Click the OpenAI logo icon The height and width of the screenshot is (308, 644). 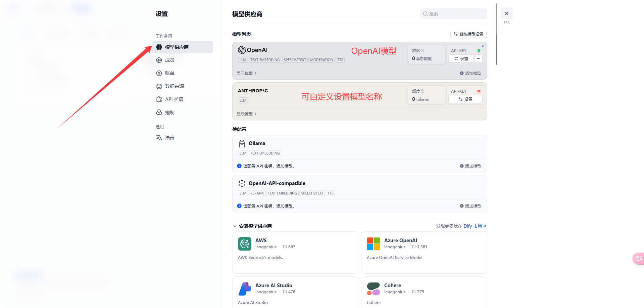[242, 50]
